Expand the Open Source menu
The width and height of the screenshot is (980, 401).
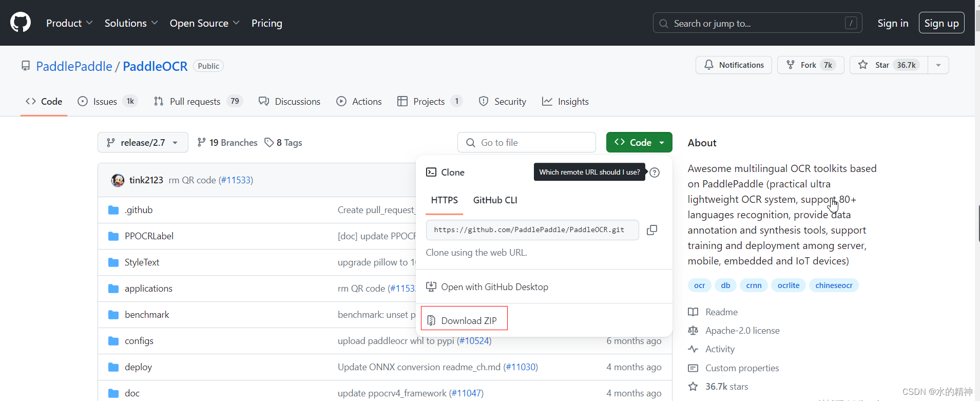pyautogui.click(x=204, y=23)
